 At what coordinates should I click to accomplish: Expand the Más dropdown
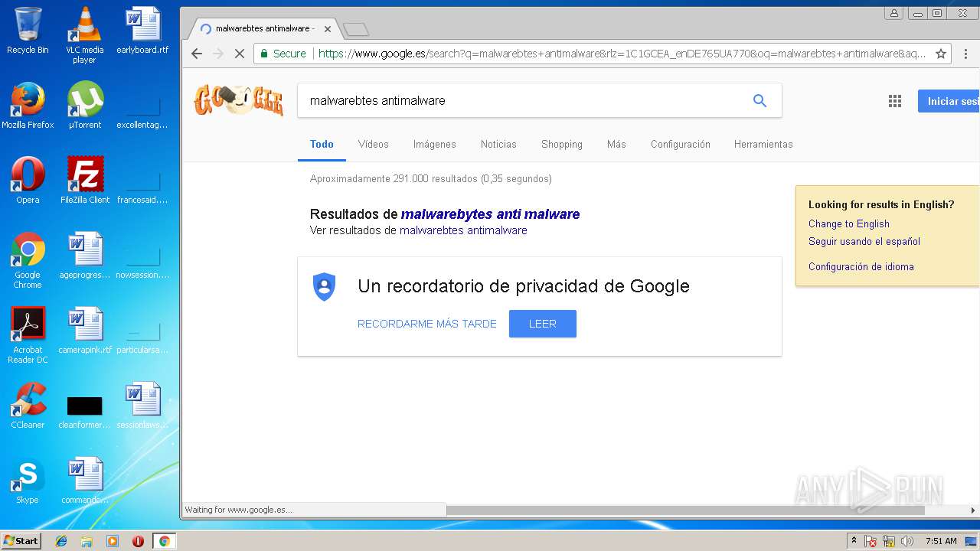point(616,144)
